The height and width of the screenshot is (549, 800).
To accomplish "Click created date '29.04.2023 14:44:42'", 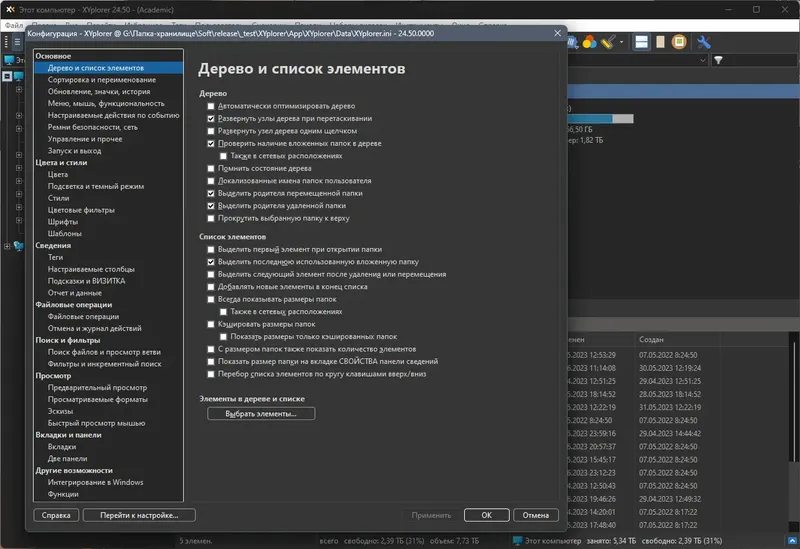I will tap(670, 433).
